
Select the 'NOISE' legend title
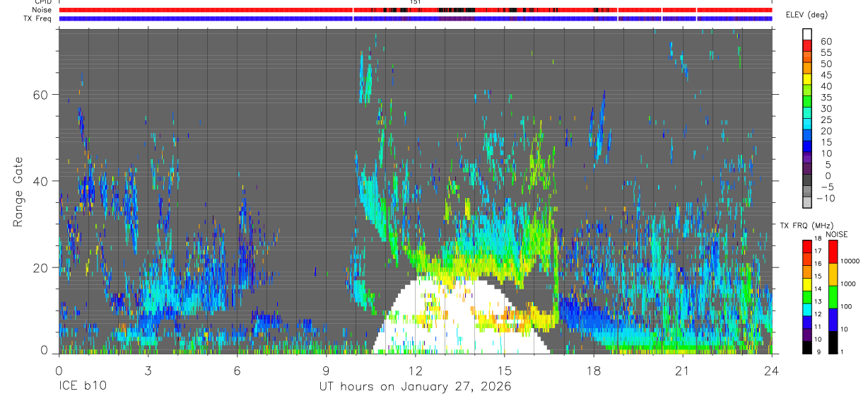coord(837,234)
